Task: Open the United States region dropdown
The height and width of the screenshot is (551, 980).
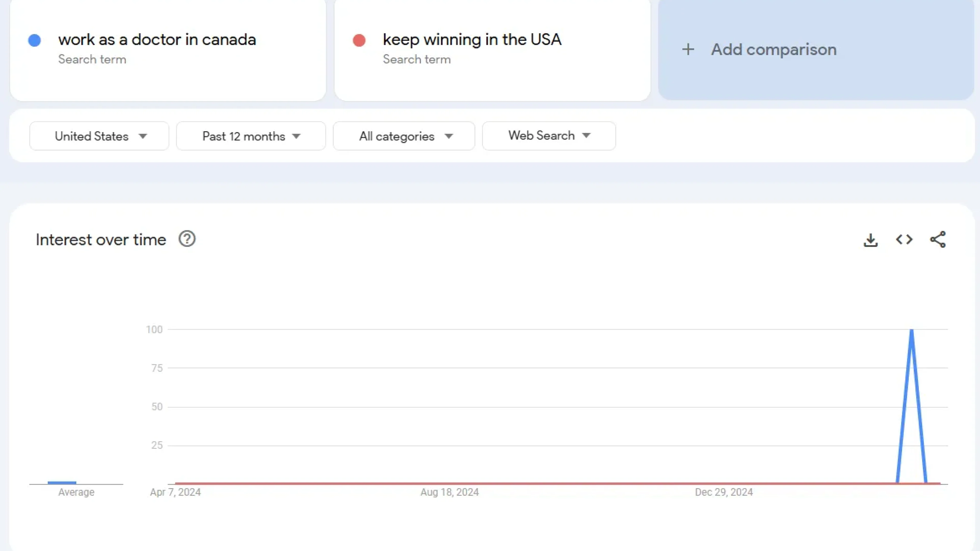Action: [99, 136]
